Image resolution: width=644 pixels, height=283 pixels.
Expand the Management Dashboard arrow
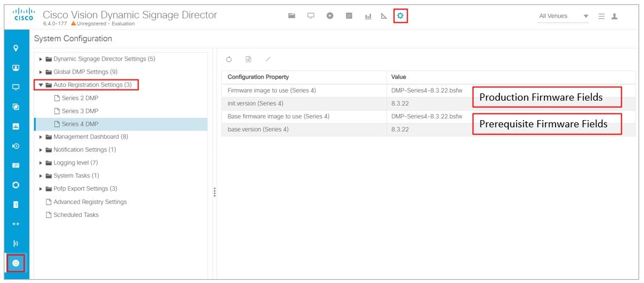[41, 137]
